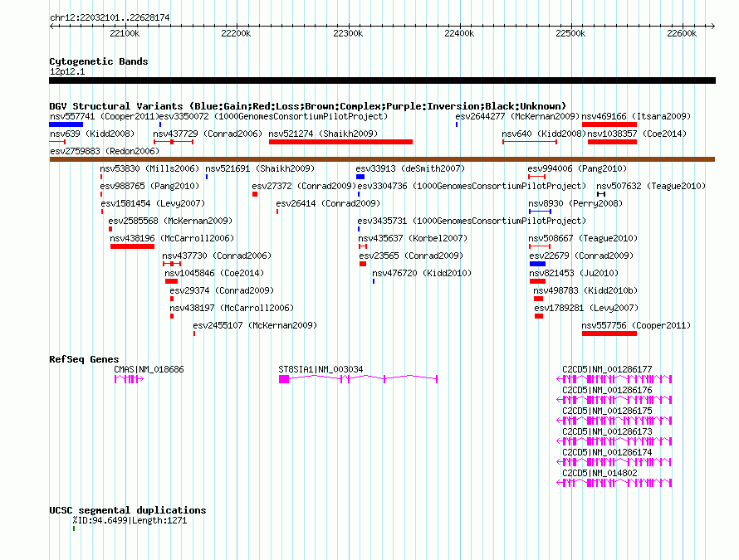Open esv23565 (Conrad2009) label
The width and height of the screenshot is (739, 560).
(412, 256)
